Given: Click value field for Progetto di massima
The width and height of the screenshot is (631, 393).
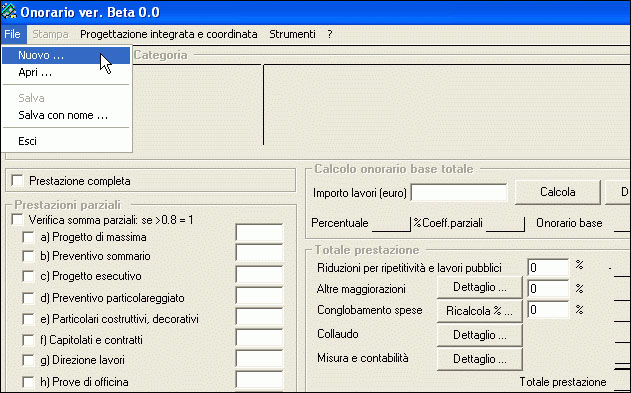Looking at the screenshot, I should pyautogui.click(x=259, y=233).
